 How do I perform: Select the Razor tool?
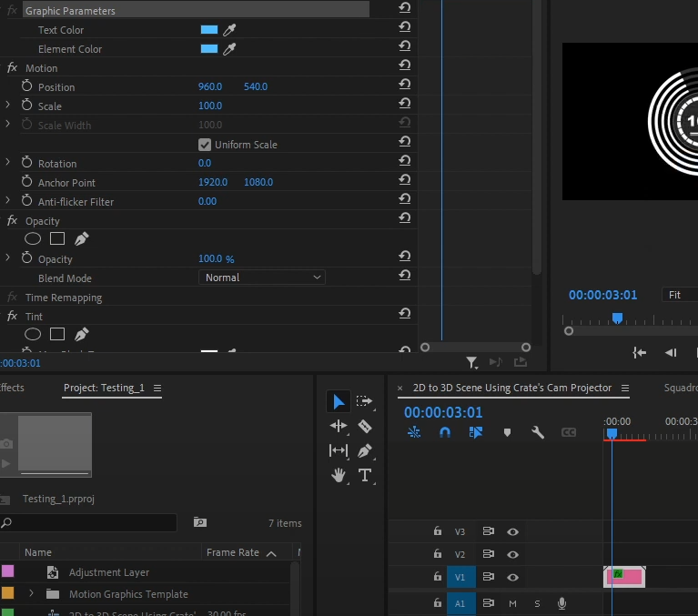(365, 426)
